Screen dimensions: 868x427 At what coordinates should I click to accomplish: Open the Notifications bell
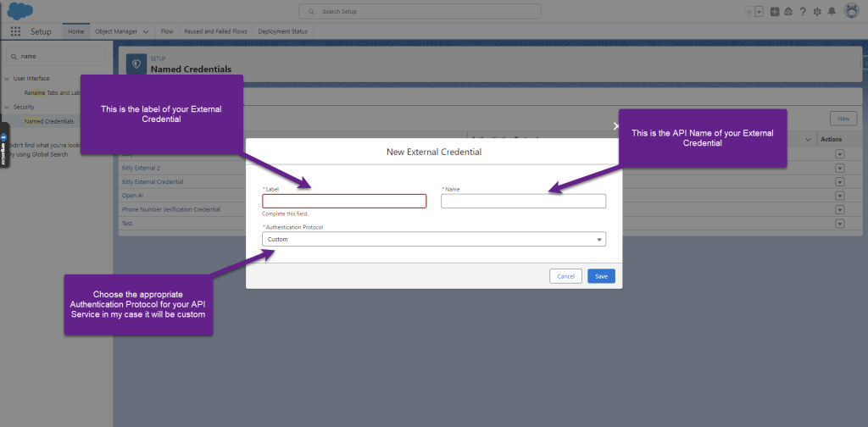(832, 12)
